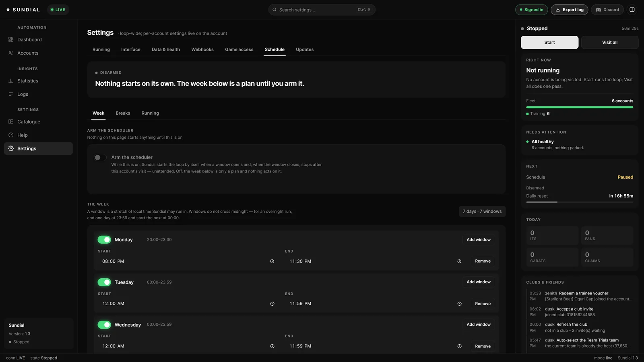Edit Tuesday end time 11:59 PM

(375, 304)
